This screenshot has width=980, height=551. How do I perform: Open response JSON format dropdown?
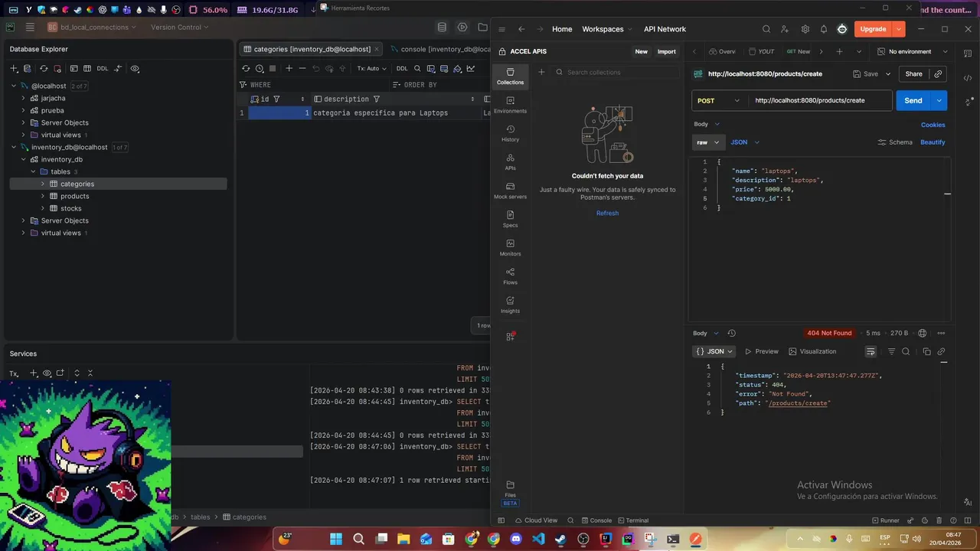pos(714,351)
